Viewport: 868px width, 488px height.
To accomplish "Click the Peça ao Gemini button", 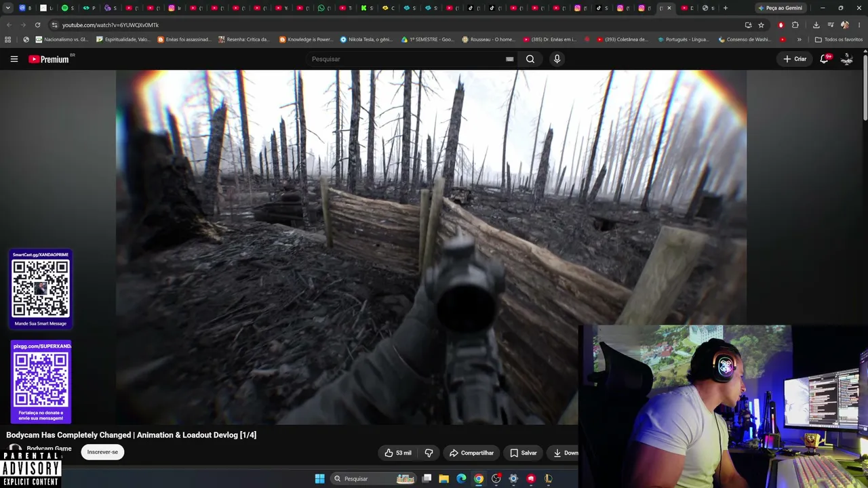I will [780, 8].
